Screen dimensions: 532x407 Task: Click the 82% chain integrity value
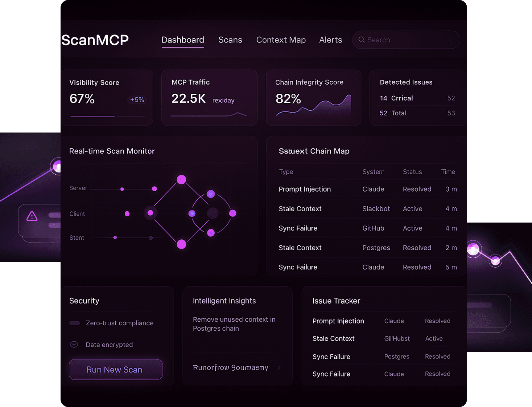pyautogui.click(x=288, y=98)
